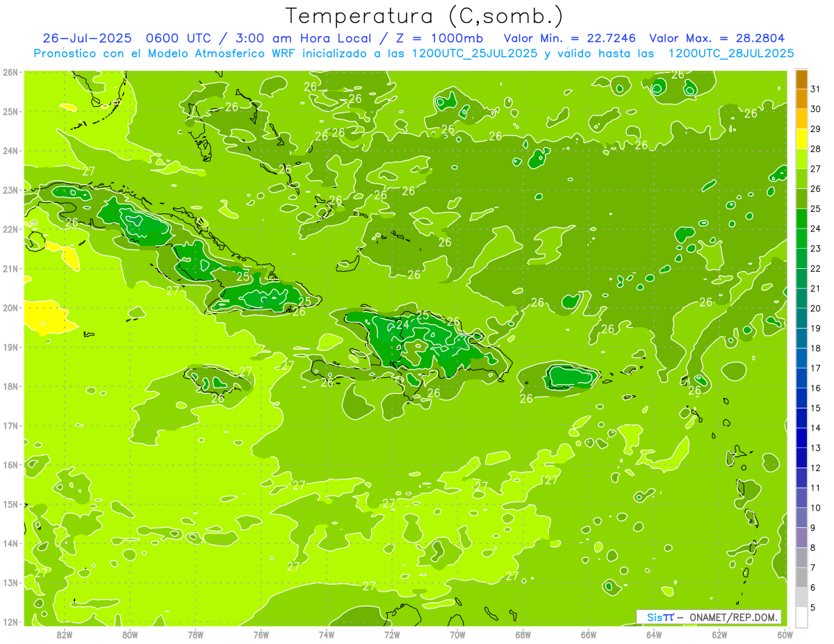Click the "62W" longitude axis label
The width and height of the screenshot is (834, 644).
pyautogui.click(x=719, y=634)
